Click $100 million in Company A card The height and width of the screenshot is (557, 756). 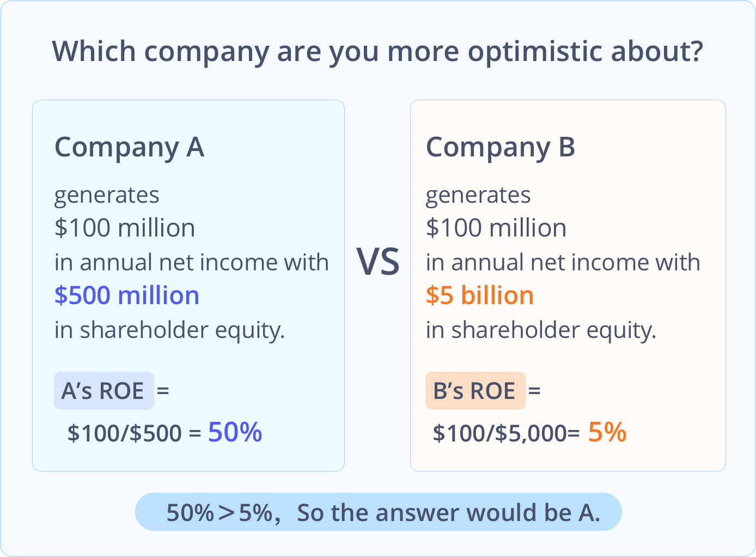pos(125,228)
